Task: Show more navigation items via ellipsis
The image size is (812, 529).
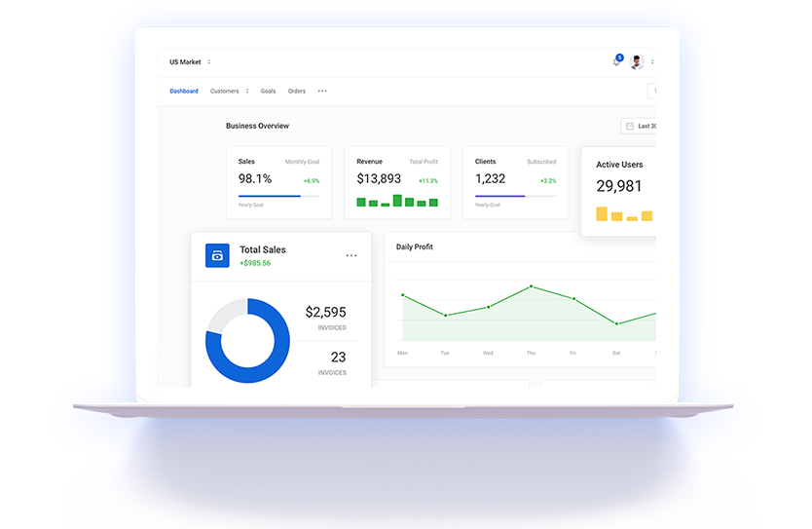Action: pyautogui.click(x=322, y=92)
